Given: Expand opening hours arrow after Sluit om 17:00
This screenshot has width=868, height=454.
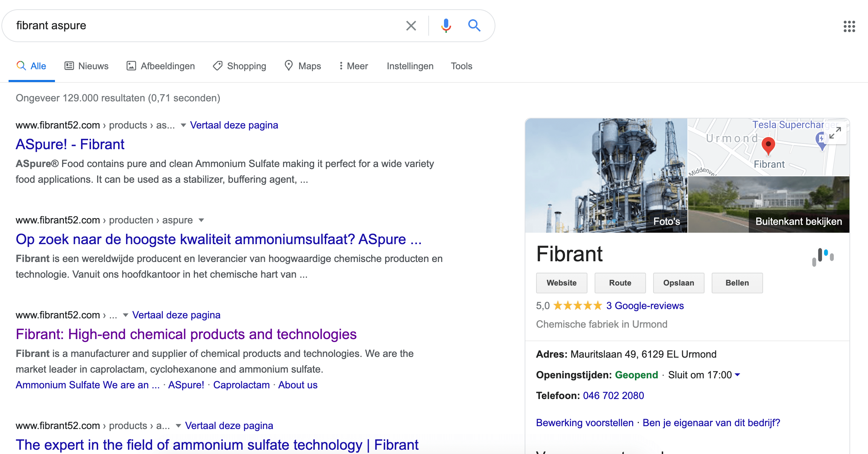Looking at the screenshot, I should click(737, 375).
